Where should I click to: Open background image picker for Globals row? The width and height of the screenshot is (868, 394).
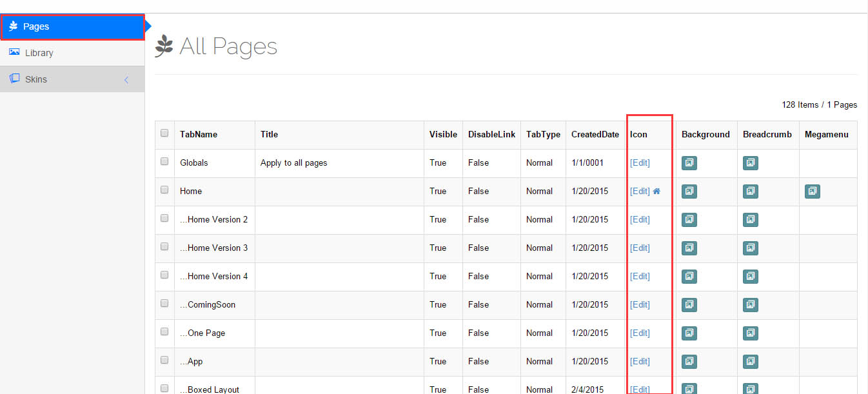pos(689,163)
